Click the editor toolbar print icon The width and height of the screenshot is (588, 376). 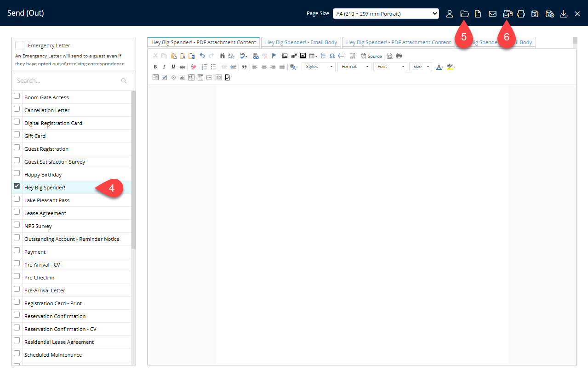pos(399,56)
